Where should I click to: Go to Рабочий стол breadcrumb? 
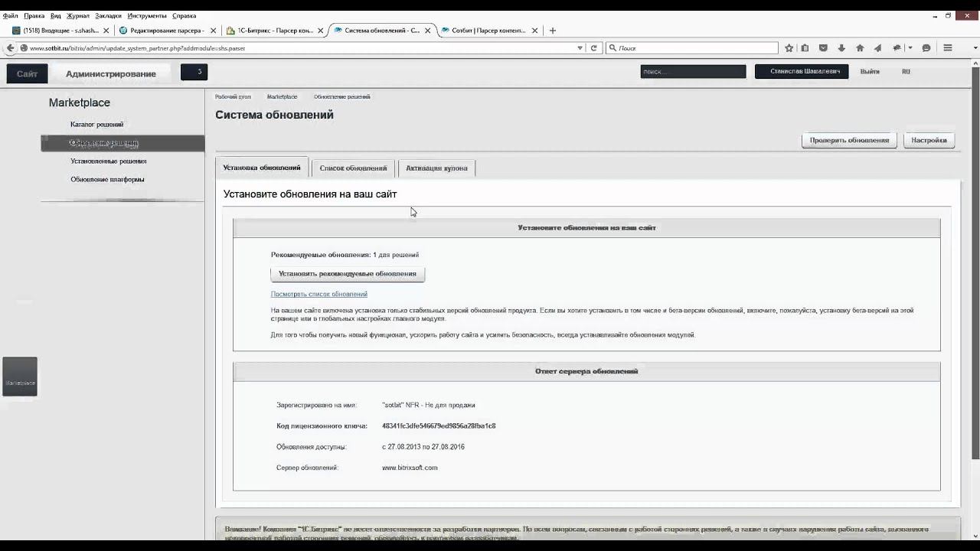point(233,96)
